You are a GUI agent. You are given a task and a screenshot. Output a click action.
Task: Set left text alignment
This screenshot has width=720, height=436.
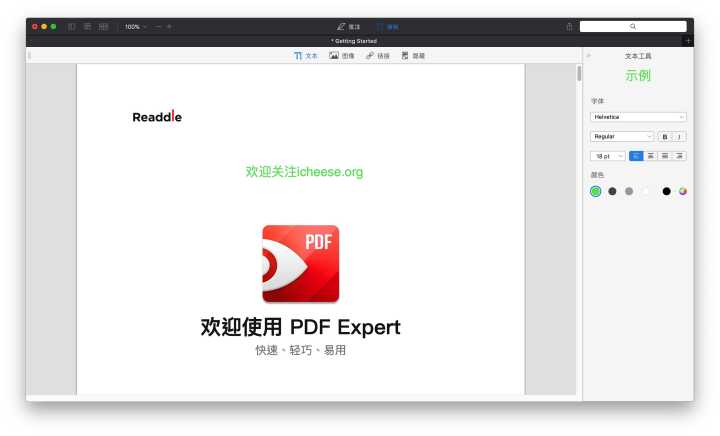coord(636,156)
